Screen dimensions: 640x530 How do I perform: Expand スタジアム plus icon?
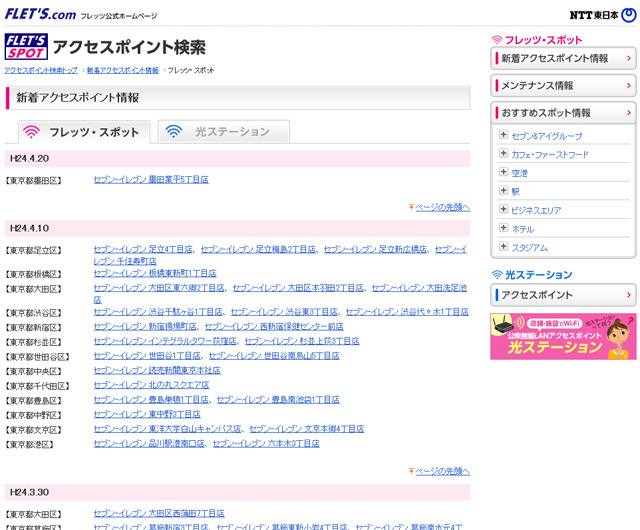click(x=504, y=246)
